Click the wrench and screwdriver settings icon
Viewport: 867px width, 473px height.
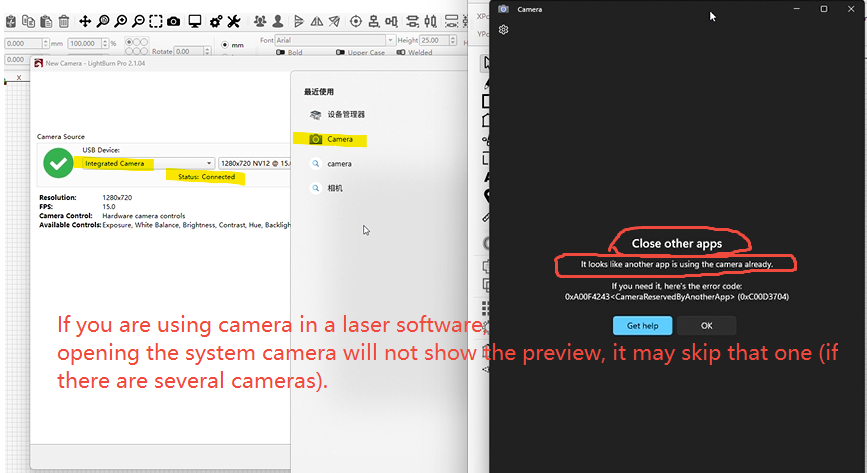(x=233, y=22)
